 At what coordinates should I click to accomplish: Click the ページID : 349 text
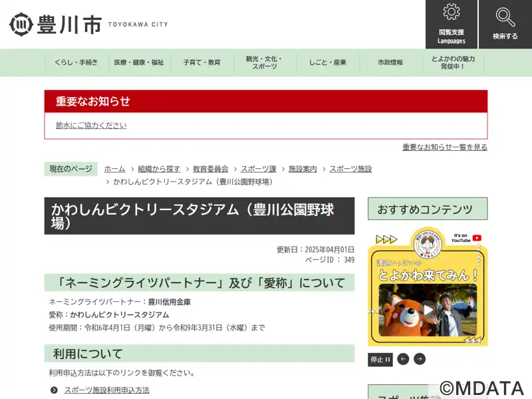coord(330,260)
